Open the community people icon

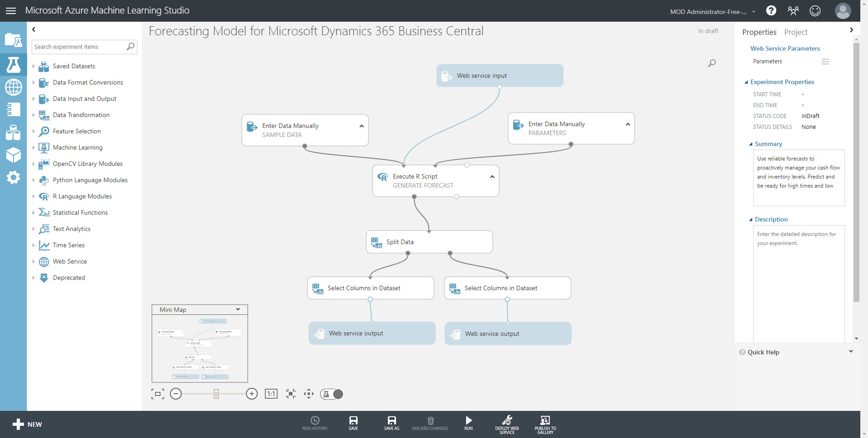pyautogui.click(x=793, y=10)
